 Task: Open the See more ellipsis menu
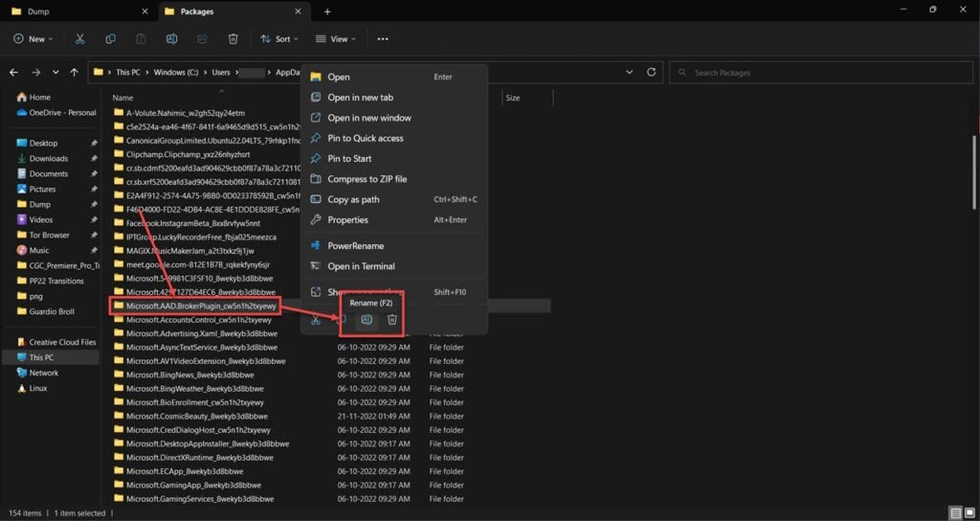(x=383, y=38)
